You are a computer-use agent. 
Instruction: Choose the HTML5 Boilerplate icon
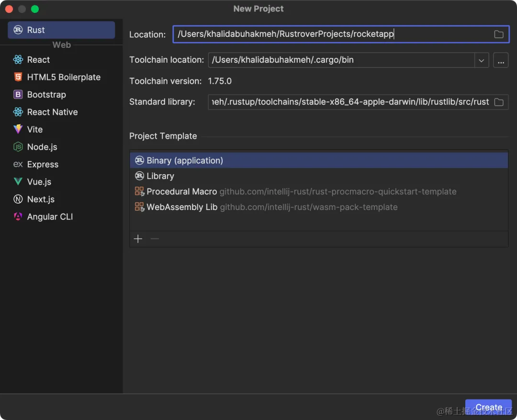[x=18, y=77]
